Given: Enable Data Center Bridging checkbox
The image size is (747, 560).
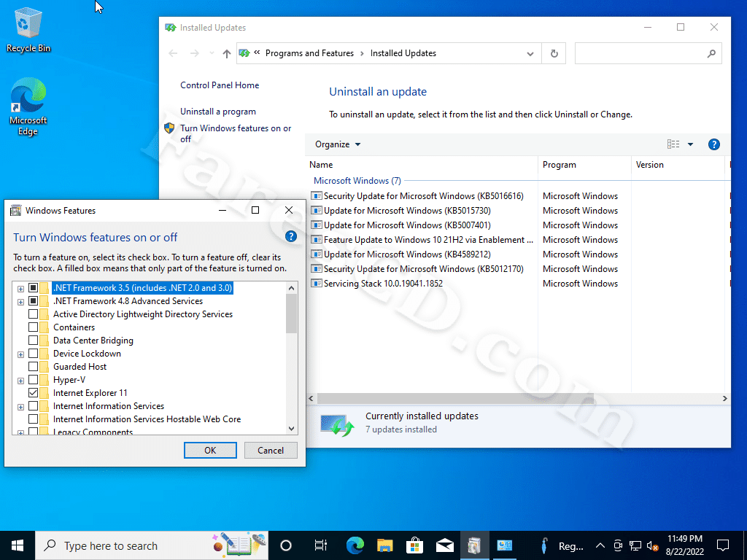Looking at the screenshot, I should coord(33,341).
